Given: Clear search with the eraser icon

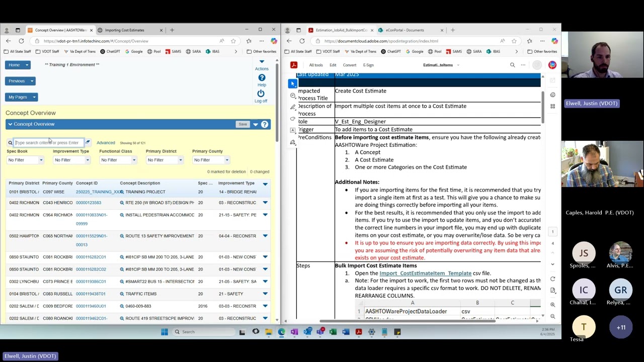Looking at the screenshot, I should point(88,143).
